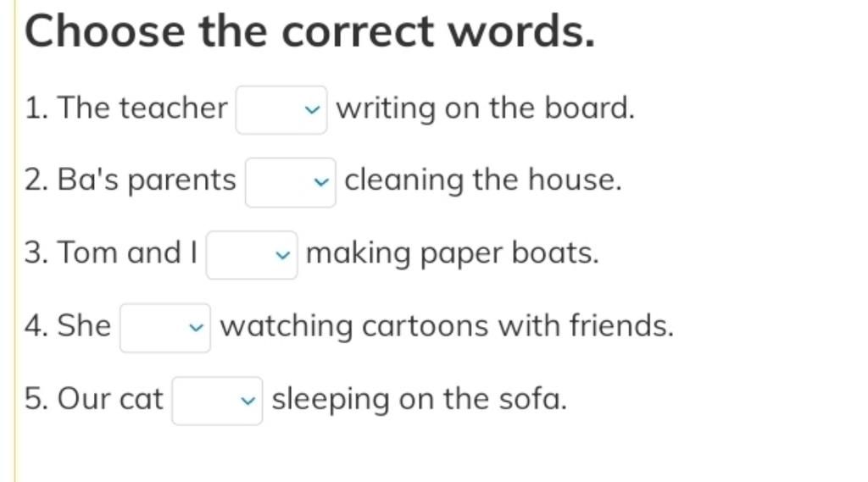Open the dropdown after "Tom and I"

click(252, 255)
